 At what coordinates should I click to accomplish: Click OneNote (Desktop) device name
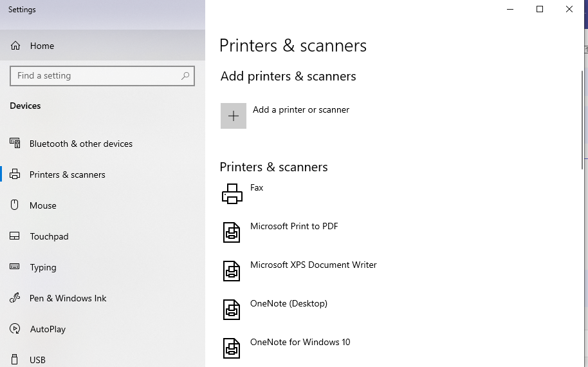pyautogui.click(x=289, y=304)
